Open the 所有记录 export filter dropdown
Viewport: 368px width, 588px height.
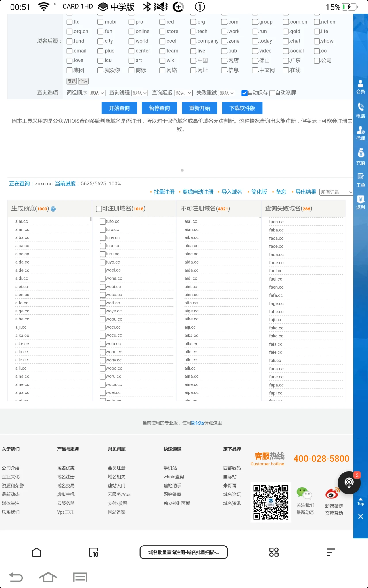coord(336,192)
